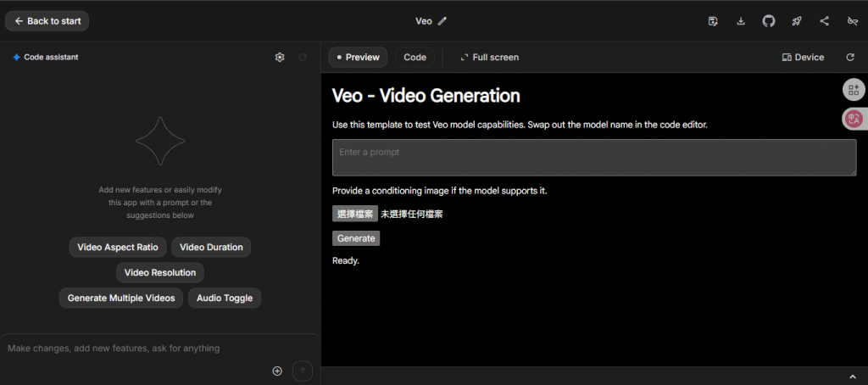The height and width of the screenshot is (385, 868).
Task: Select the Audio Toggle suggestion
Action: [x=224, y=298]
